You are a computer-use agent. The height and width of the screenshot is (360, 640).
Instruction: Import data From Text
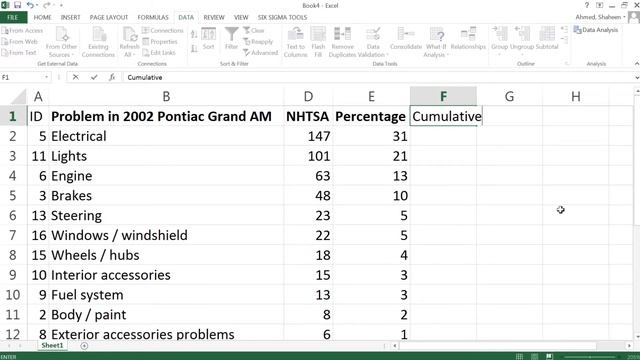[19, 53]
